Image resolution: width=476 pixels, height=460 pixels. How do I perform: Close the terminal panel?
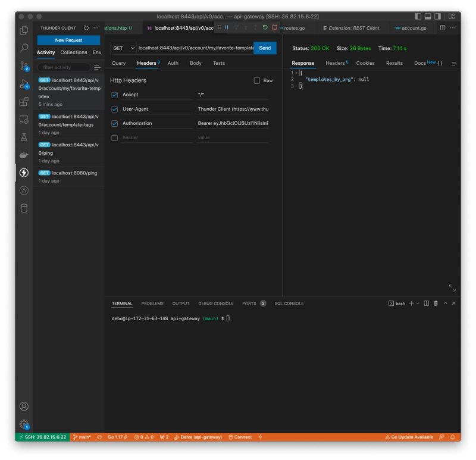[453, 303]
